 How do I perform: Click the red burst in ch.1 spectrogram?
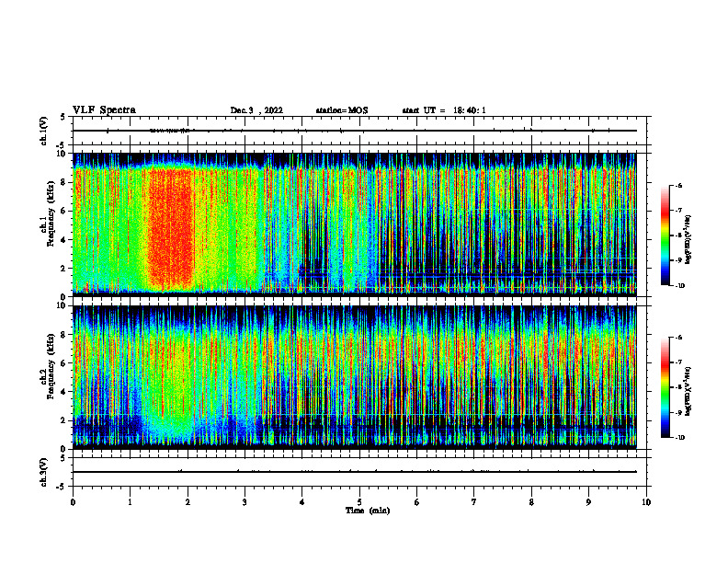point(170,227)
